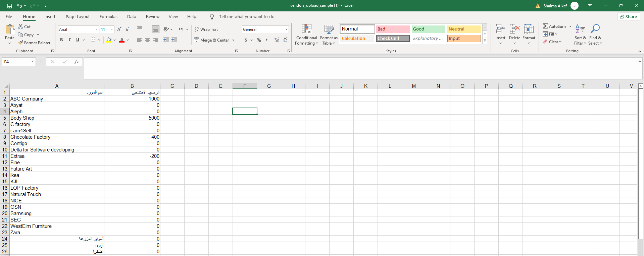
Task: Toggle Italic formatting
Action: (x=69, y=40)
